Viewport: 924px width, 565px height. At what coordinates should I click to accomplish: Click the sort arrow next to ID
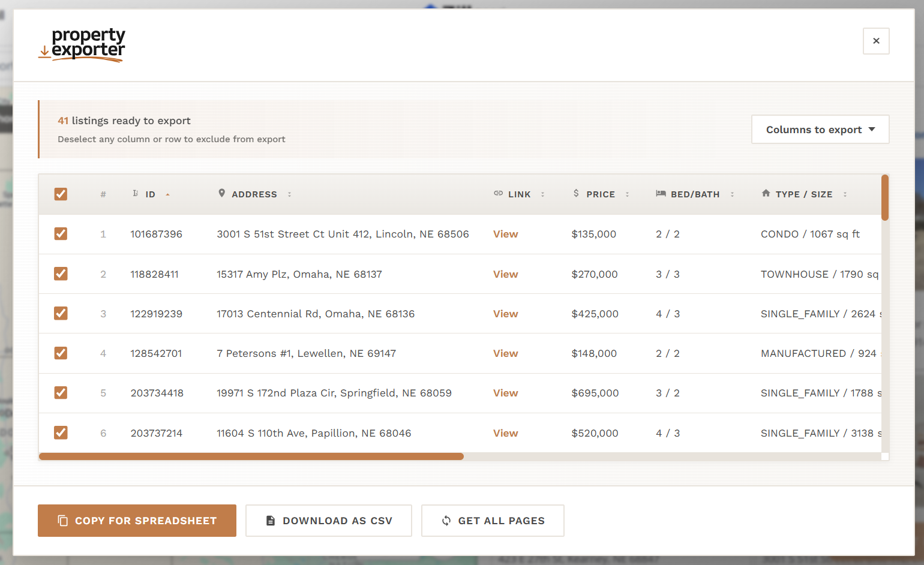click(167, 194)
